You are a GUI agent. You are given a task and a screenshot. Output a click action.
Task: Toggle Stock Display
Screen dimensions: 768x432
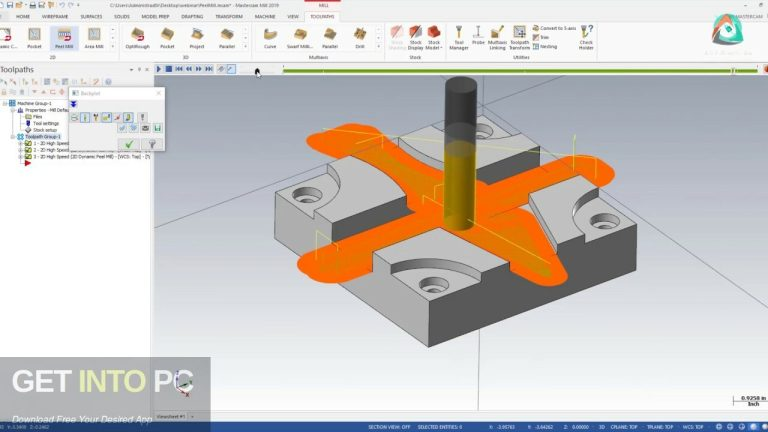(416, 40)
